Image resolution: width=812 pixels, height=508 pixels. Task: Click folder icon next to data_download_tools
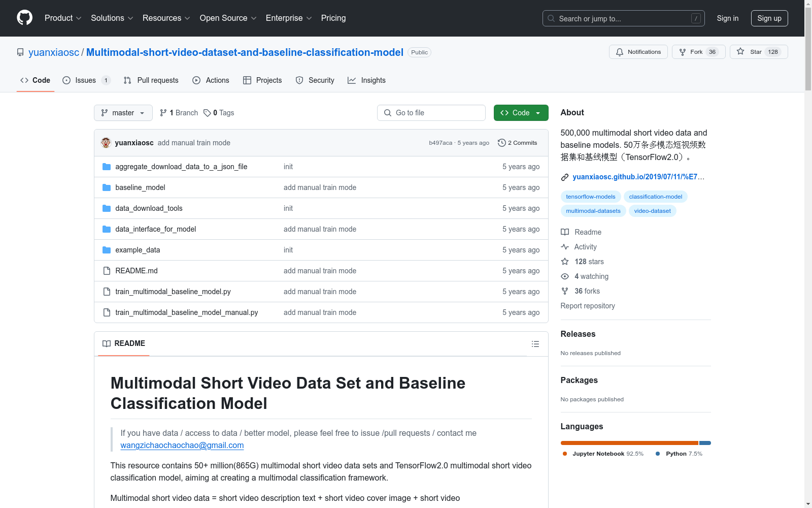click(107, 208)
